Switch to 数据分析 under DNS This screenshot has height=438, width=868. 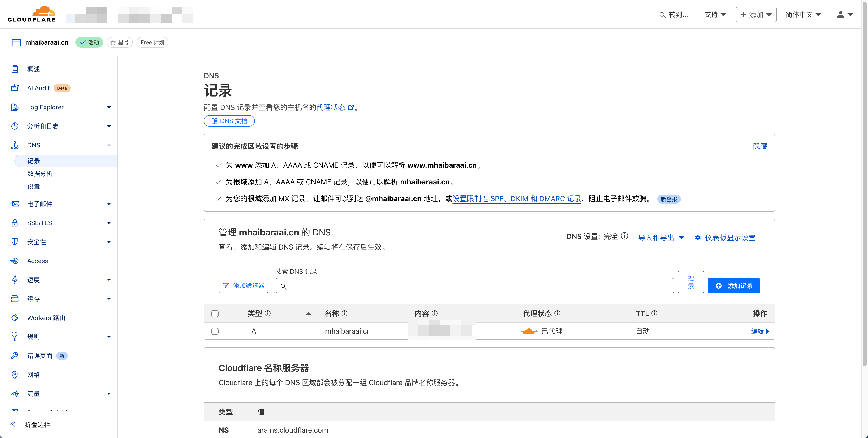40,174
